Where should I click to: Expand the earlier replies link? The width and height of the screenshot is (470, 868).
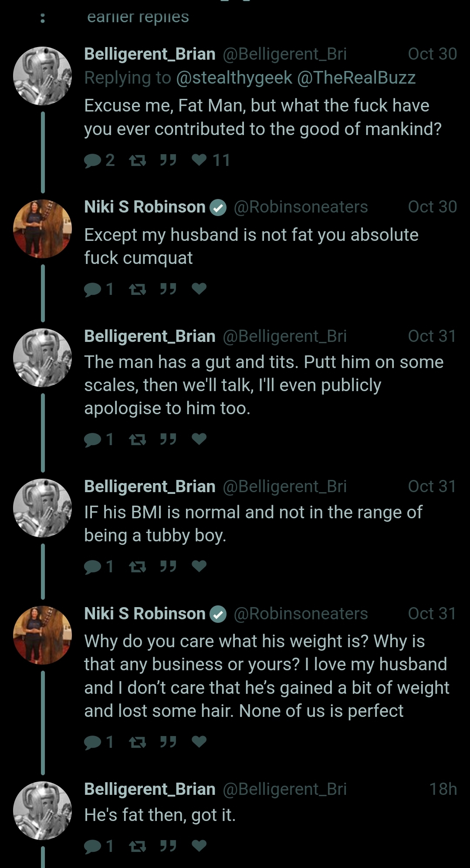pos(138,17)
